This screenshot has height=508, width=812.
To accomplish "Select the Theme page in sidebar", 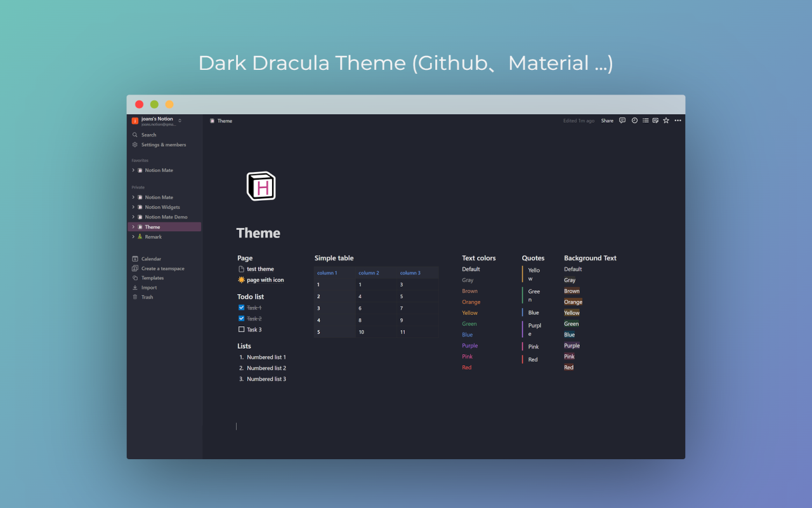I will tap(164, 227).
